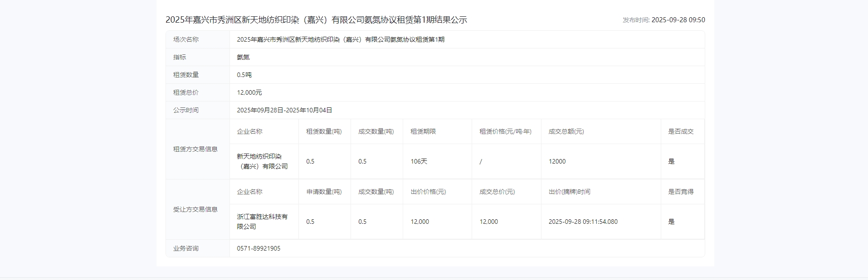Click the publish time 2025-09-28 09:50
The image size is (868, 280).
[678, 20]
